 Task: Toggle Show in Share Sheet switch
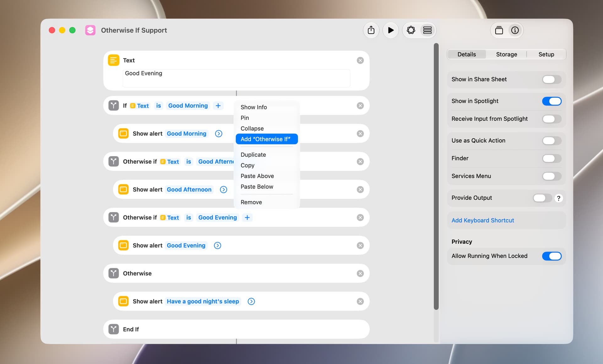[551, 79]
